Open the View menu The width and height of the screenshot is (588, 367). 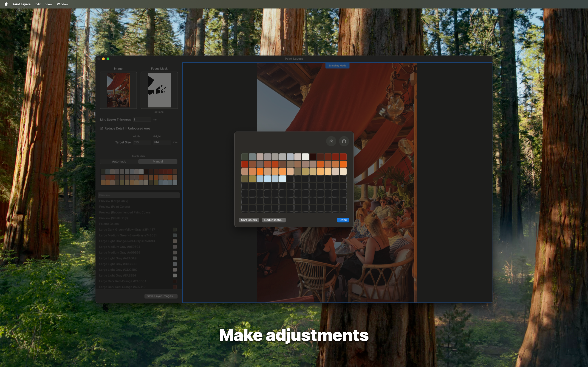[x=49, y=4]
